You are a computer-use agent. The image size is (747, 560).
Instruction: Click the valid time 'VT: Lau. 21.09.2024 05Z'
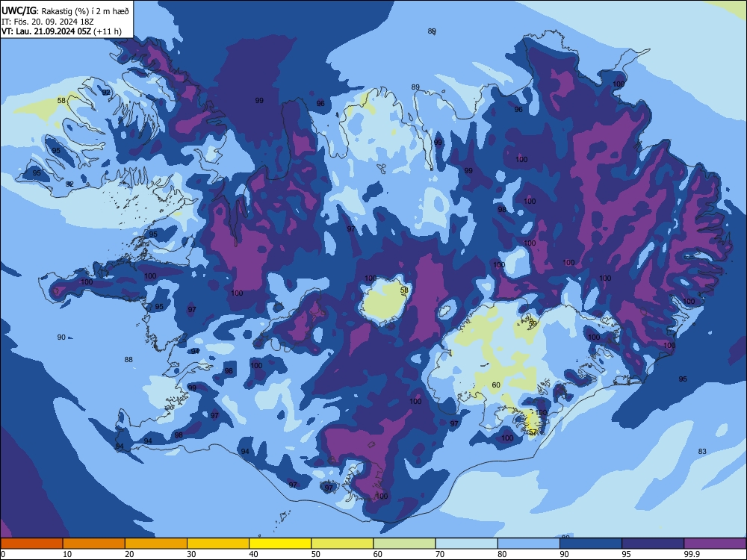tap(46, 31)
